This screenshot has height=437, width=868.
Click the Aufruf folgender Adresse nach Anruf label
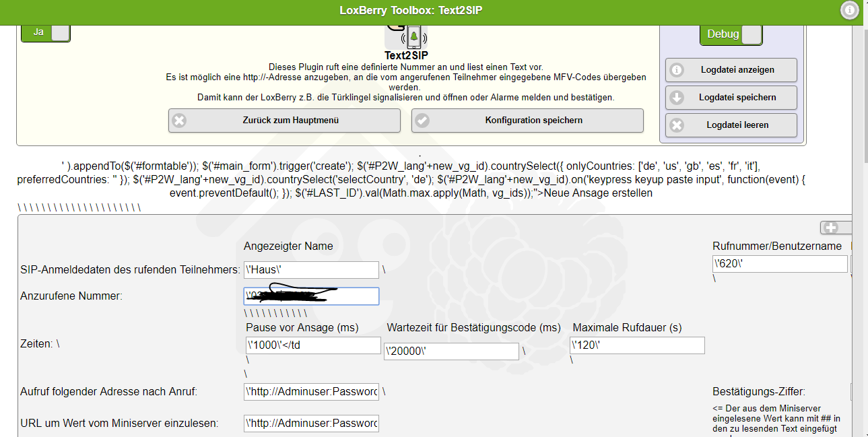point(109,392)
